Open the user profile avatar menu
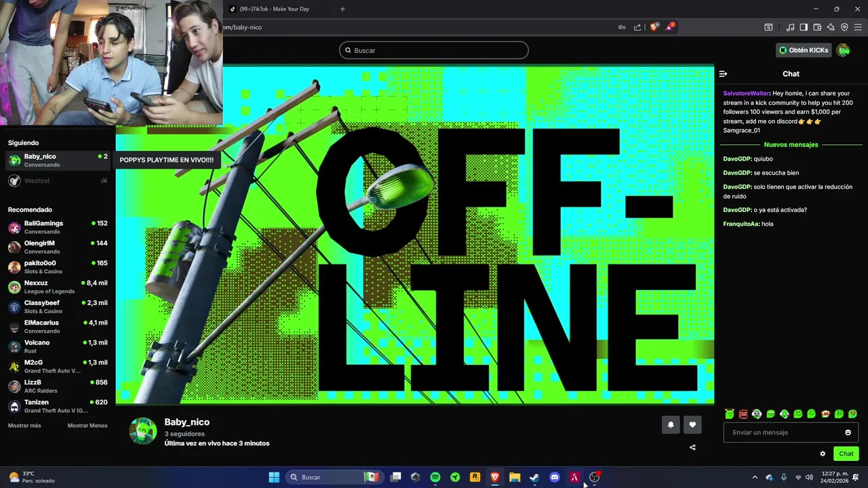The image size is (868, 488). point(843,50)
